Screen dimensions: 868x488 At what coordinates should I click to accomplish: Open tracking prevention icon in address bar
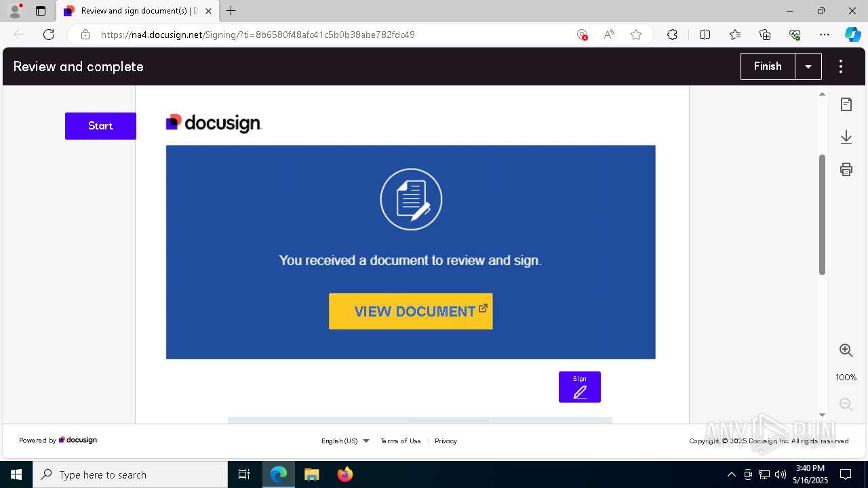582,35
